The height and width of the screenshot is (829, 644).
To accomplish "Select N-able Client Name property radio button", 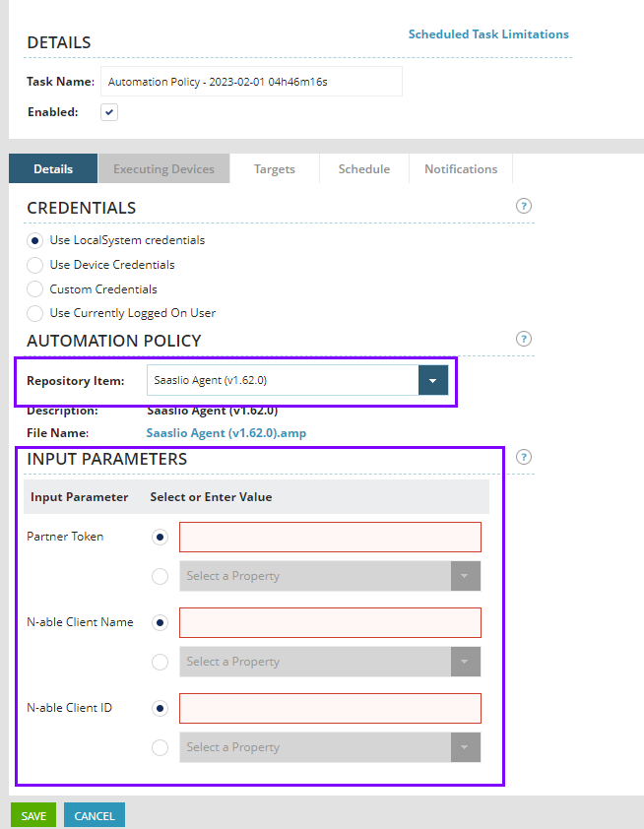I will click(160, 662).
